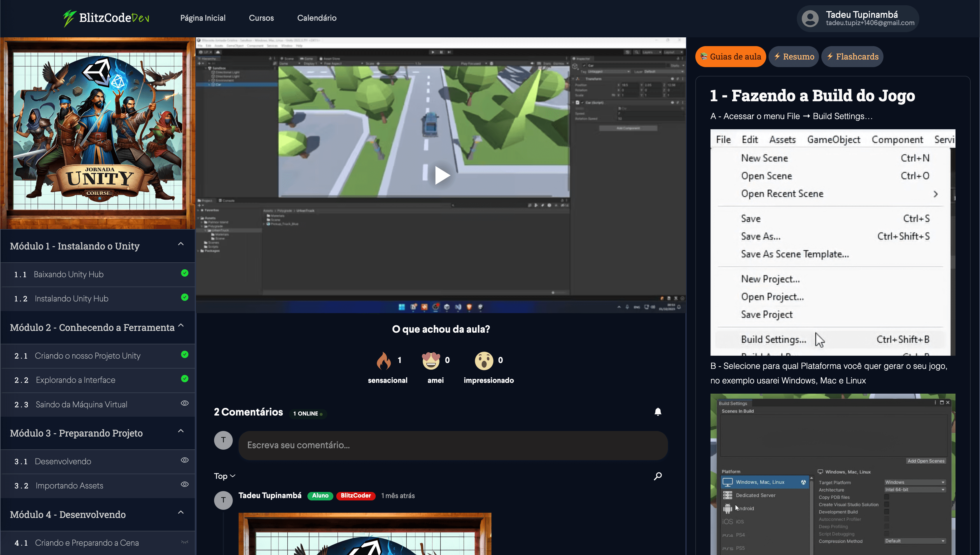Click the Aluno badge on the comment

click(x=320, y=496)
